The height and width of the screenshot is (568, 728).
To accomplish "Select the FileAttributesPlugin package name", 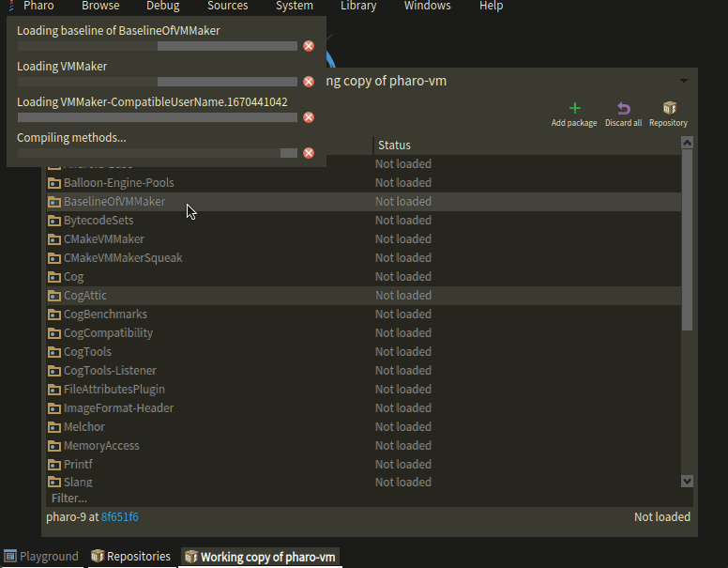I will (x=114, y=390).
